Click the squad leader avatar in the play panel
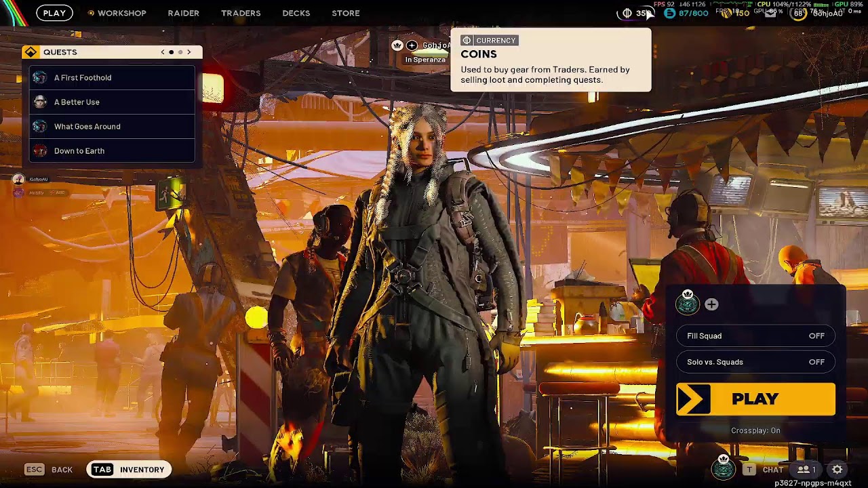Image resolution: width=868 pixels, height=488 pixels. [688, 303]
